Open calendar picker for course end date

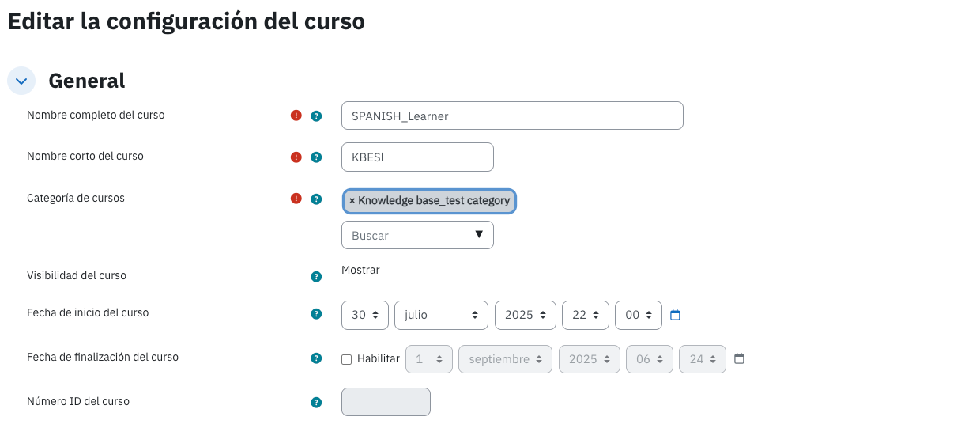pos(739,358)
